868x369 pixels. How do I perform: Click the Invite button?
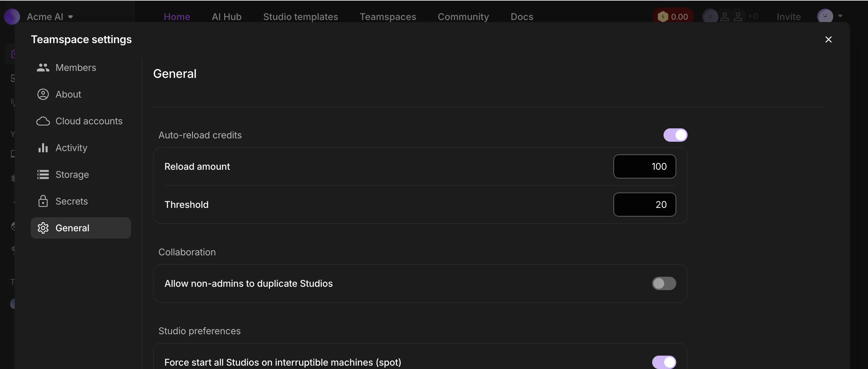click(788, 16)
